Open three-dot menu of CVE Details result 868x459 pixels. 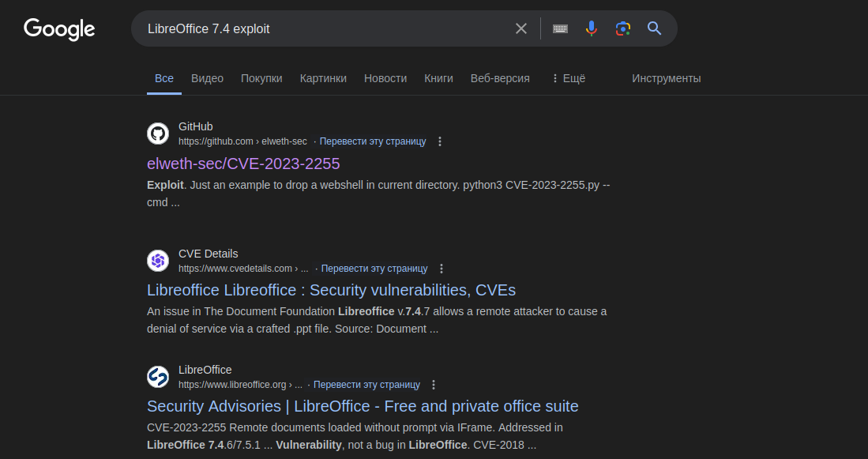(x=442, y=269)
